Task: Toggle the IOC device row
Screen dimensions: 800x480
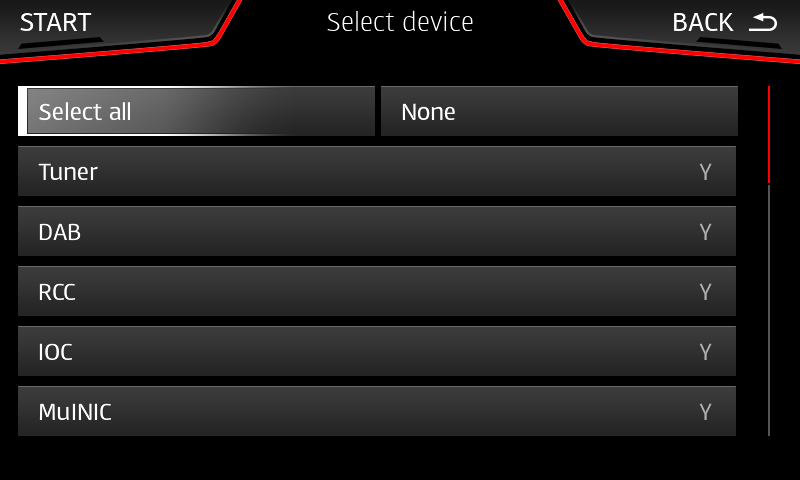Action: click(x=377, y=351)
